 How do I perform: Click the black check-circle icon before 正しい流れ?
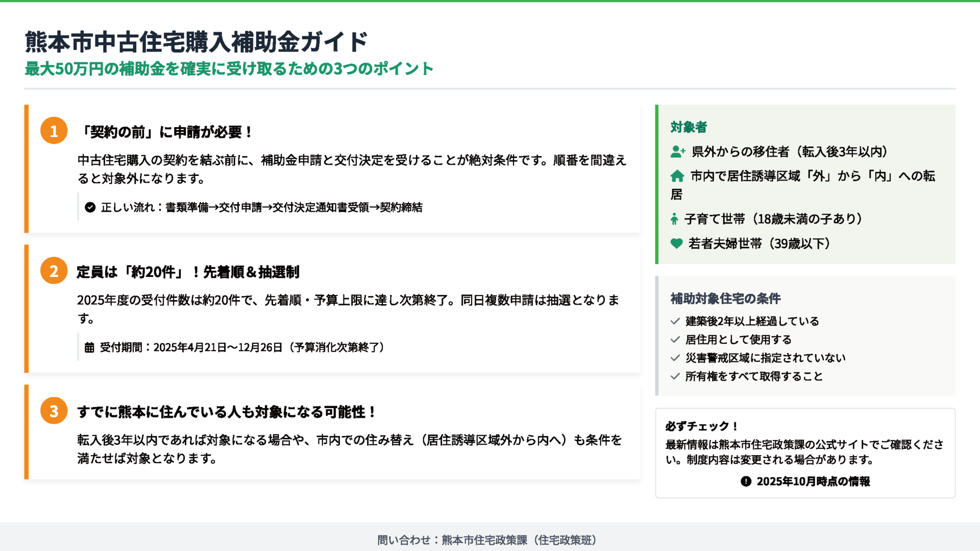90,207
